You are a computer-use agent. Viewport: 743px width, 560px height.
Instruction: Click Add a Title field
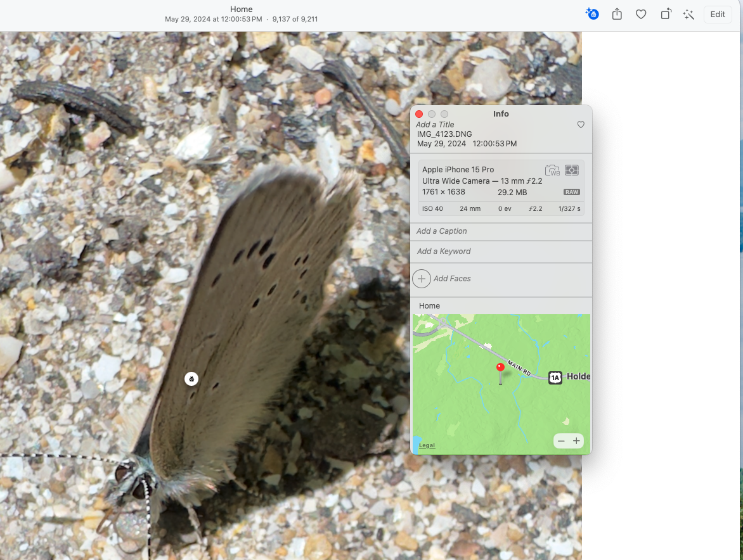click(x=435, y=125)
